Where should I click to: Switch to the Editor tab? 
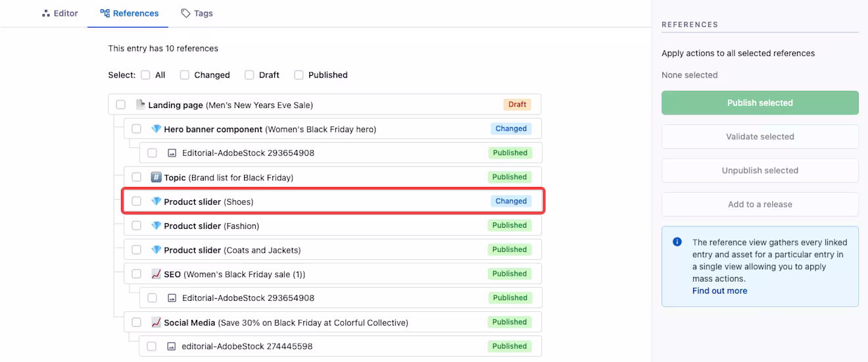pyautogui.click(x=60, y=13)
